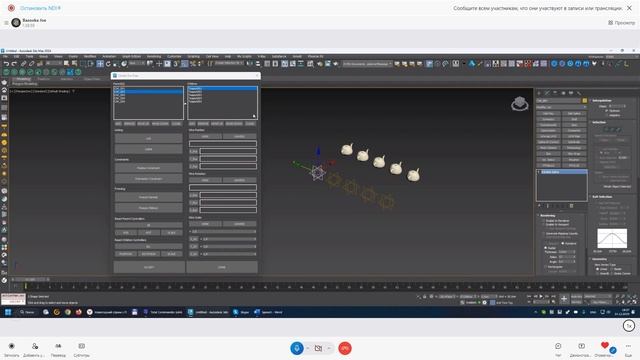This screenshot has height=360, width=640.
Task: Open the Hierarchy tab in command panel
Action: (555, 93)
